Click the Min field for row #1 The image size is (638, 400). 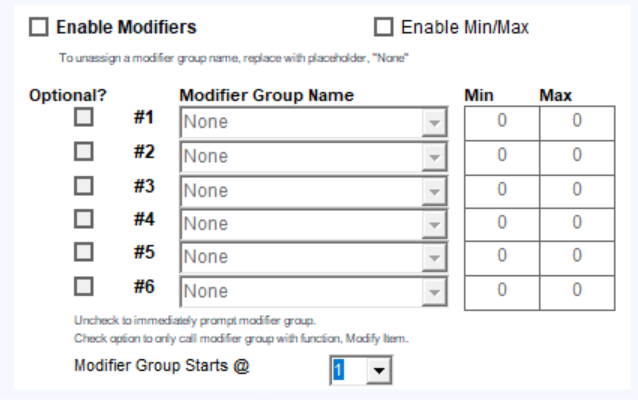(502, 122)
